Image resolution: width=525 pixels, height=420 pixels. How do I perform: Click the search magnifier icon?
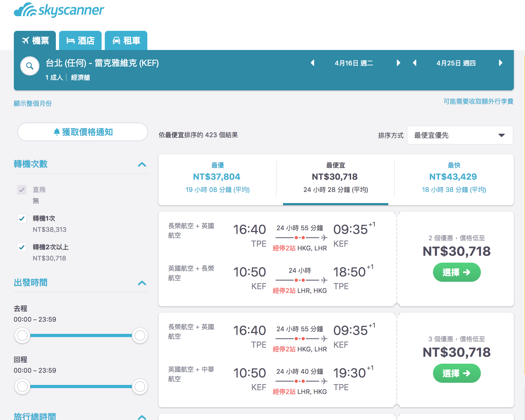click(30, 66)
